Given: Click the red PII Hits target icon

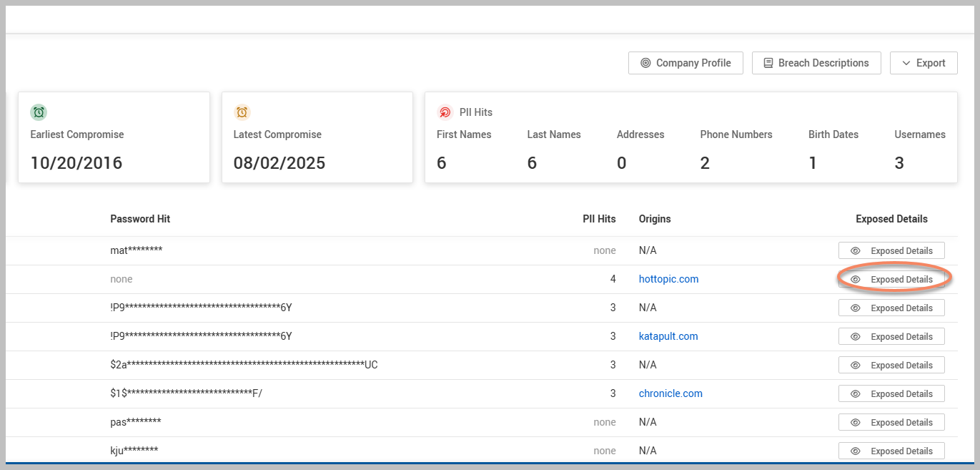Looking at the screenshot, I should (x=445, y=112).
